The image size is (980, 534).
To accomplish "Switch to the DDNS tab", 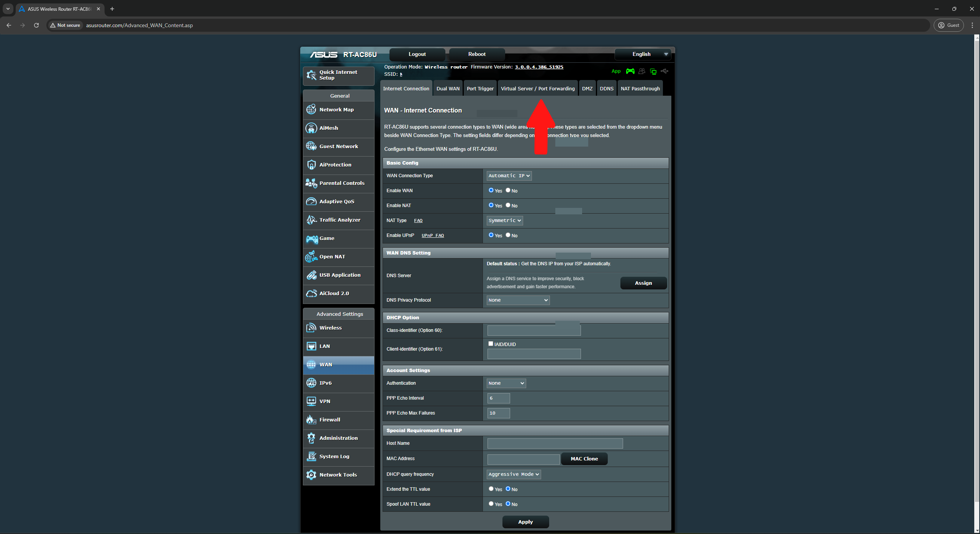I will click(607, 88).
